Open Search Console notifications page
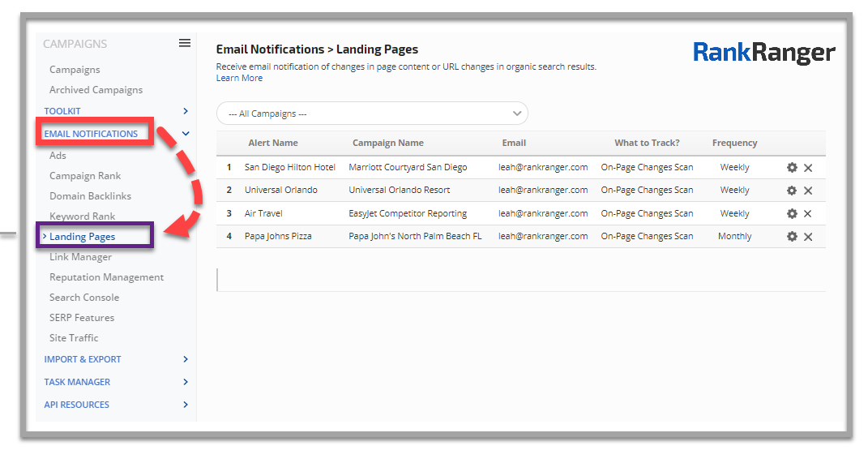Viewport: 868px width, 463px height. tap(83, 298)
